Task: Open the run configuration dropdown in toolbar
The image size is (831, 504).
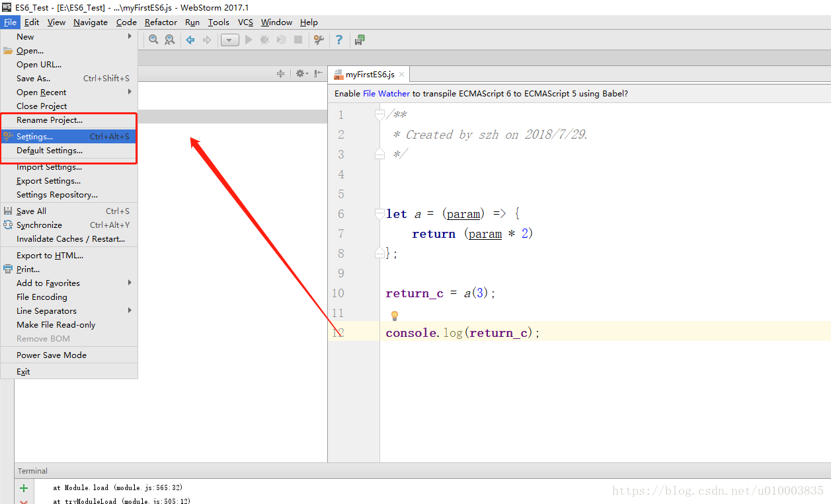Action: 229,40
